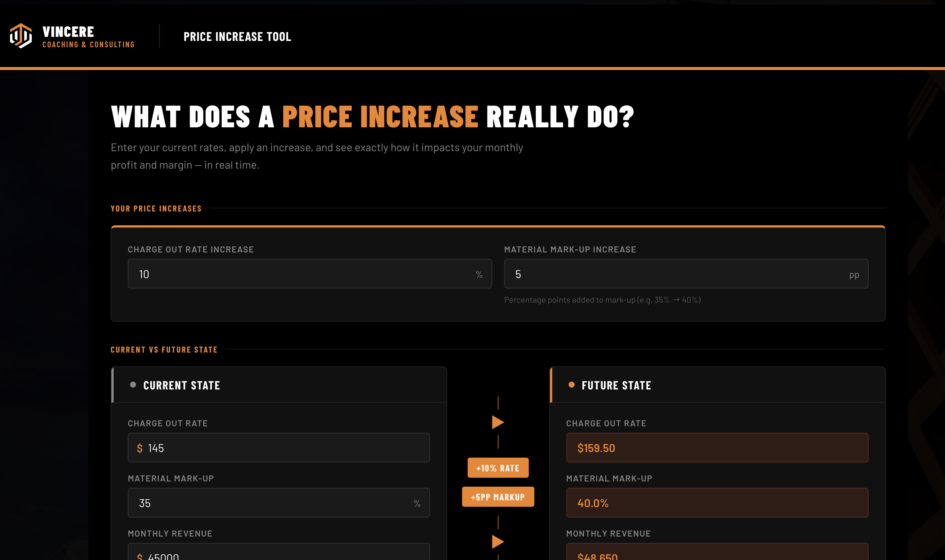
Task: Click the Charge Out Rate Increase label
Action: point(191,249)
